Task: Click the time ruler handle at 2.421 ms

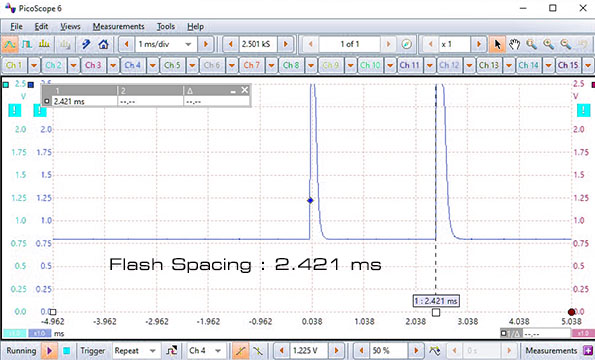Action: [436, 312]
